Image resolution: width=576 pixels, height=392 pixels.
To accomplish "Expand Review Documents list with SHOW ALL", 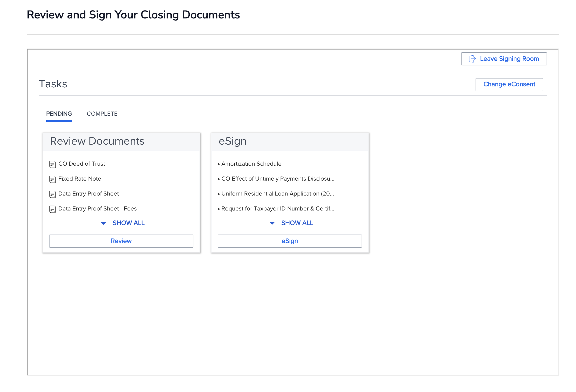I will coord(128,223).
